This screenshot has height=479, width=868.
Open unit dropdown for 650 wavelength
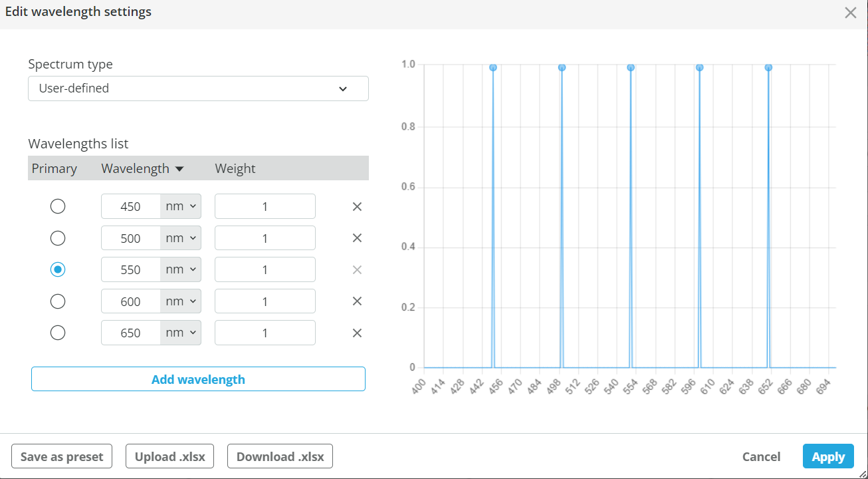pyautogui.click(x=181, y=333)
